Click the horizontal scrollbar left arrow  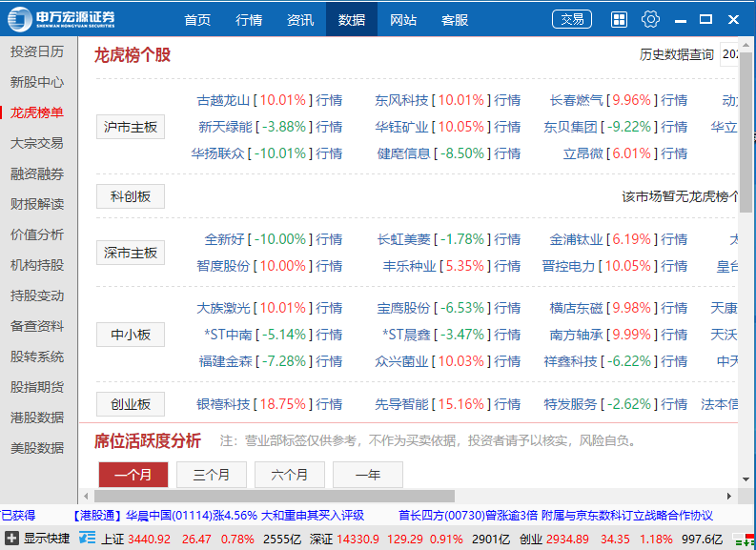coord(86,496)
